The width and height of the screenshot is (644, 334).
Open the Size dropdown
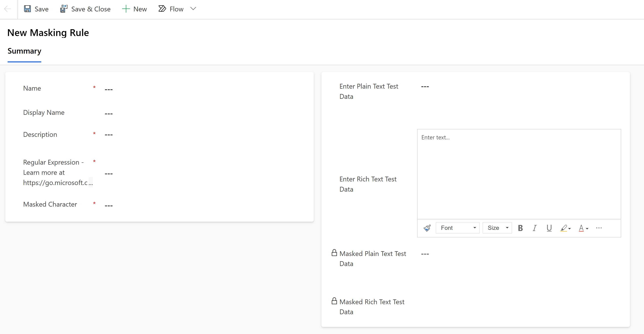click(x=497, y=228)
